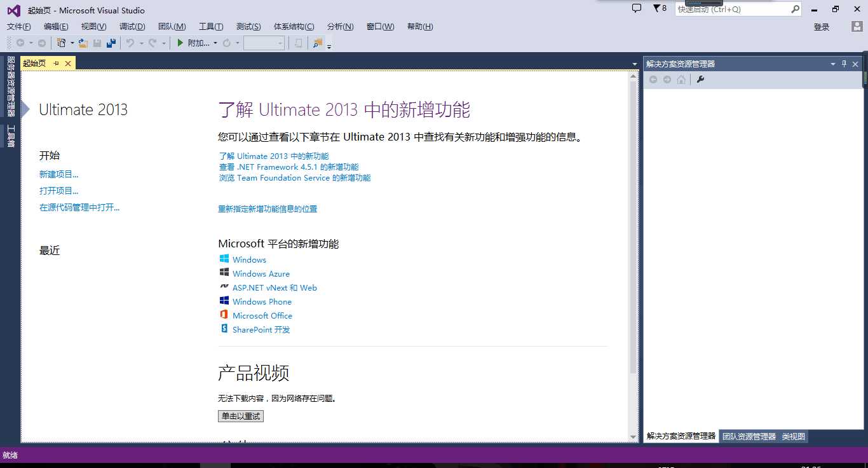Click the disabled single Save toolbar icon
This screenshot has width=868, height=468.
point(97,43)
